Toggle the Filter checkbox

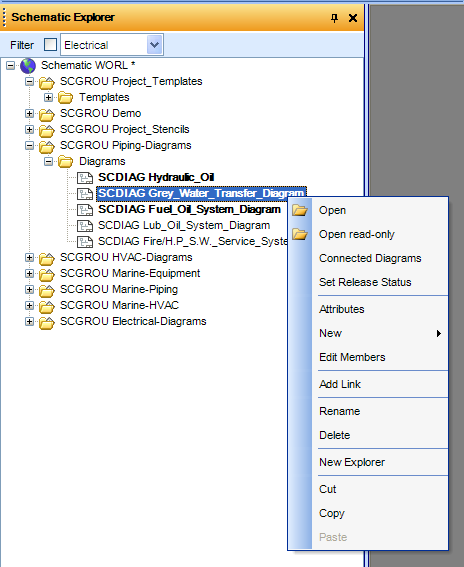tap(50, 45)
